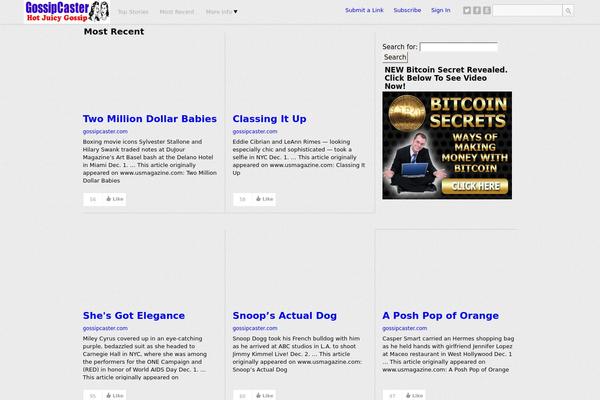Click gossipcaster.com under A Posh Pop of Orange
The width and height of the screenshot is (600, 400).
point(404,328)
